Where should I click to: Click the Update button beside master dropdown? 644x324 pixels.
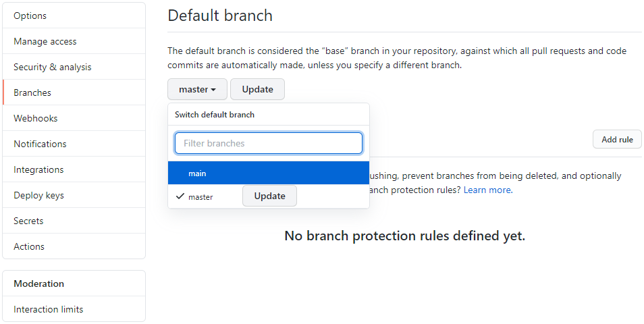pos(257,89)
